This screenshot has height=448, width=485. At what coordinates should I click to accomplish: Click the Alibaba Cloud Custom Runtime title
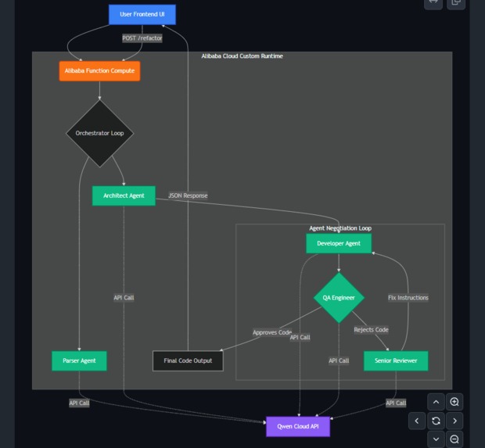click(x=242, y=56)
